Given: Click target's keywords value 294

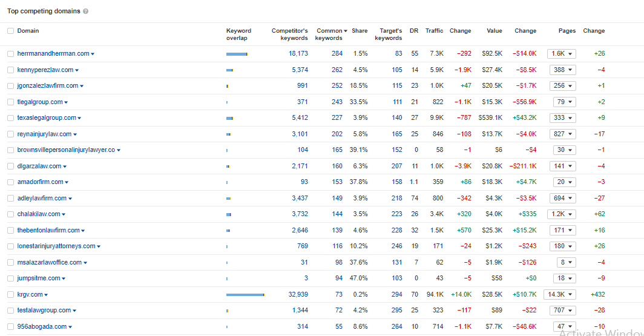Looking at the screenshot, I should 397,294.
